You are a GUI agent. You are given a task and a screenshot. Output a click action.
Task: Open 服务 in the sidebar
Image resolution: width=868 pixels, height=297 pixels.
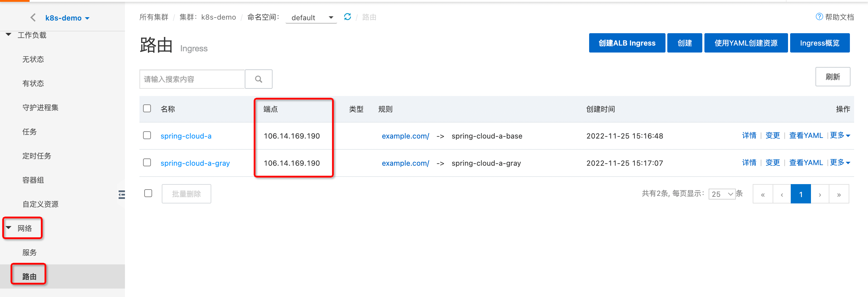pyautogui.click(x=29, y=253)
